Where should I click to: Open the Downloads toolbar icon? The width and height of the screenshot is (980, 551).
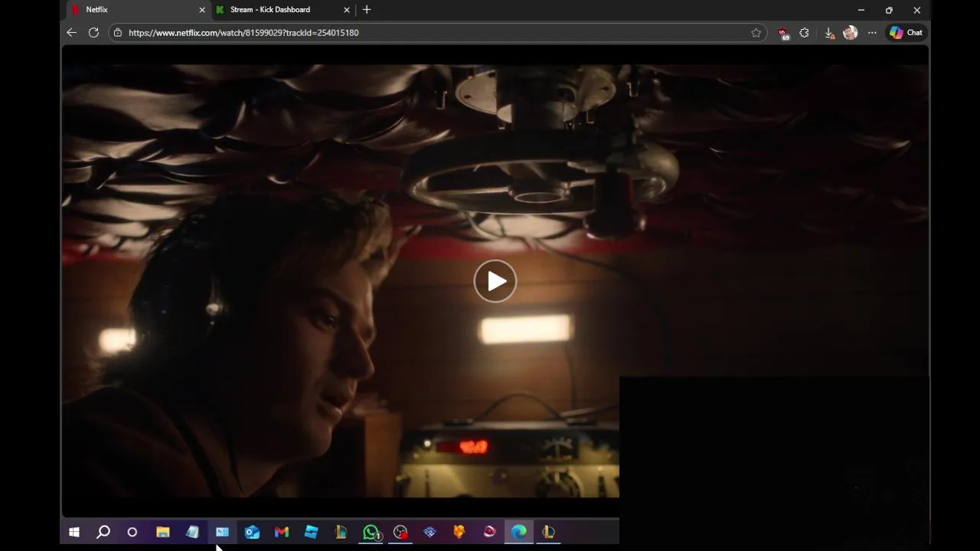click(829, 33)
